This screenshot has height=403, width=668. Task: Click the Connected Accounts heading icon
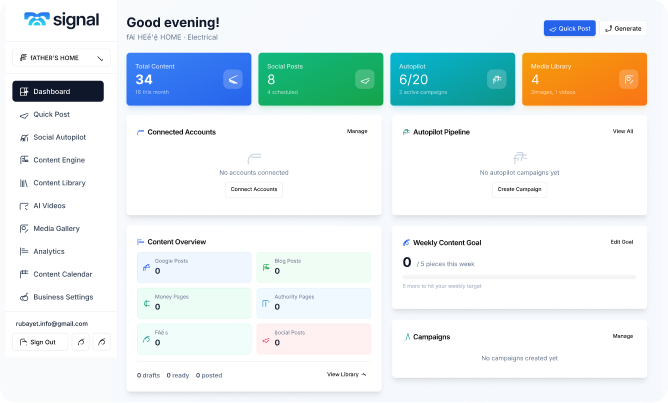click(140, 132)
